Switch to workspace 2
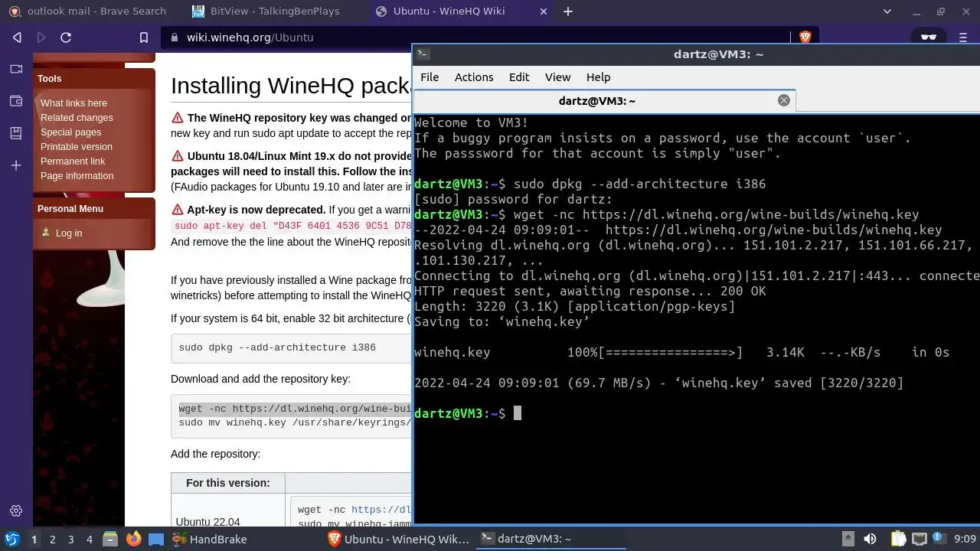The image size is (980, 551). (52, 539)
